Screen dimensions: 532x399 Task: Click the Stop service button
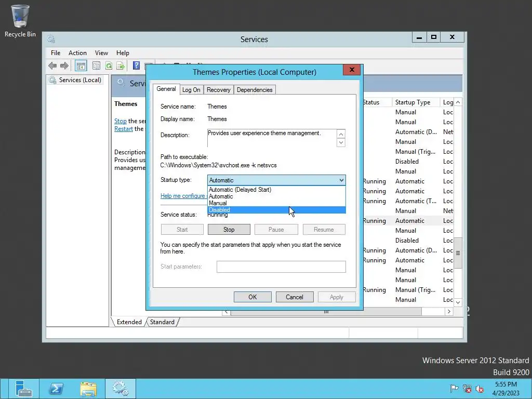pos(229,230)
